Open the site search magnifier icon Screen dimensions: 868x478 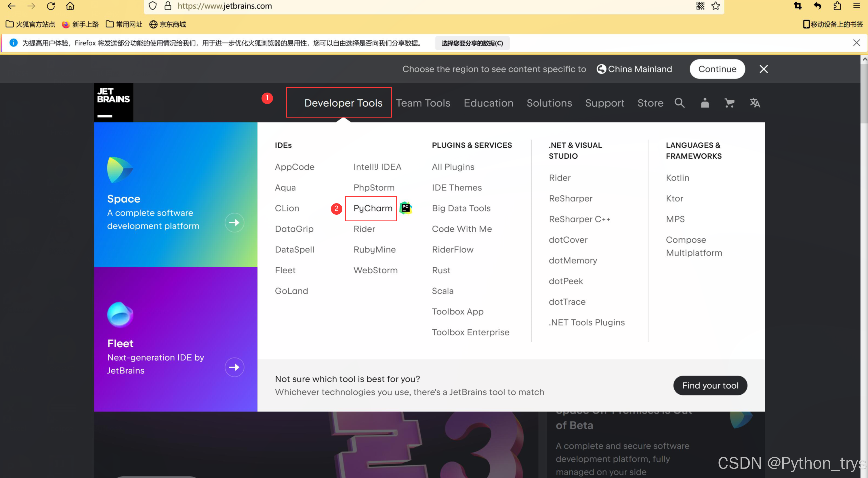(679, 103)
